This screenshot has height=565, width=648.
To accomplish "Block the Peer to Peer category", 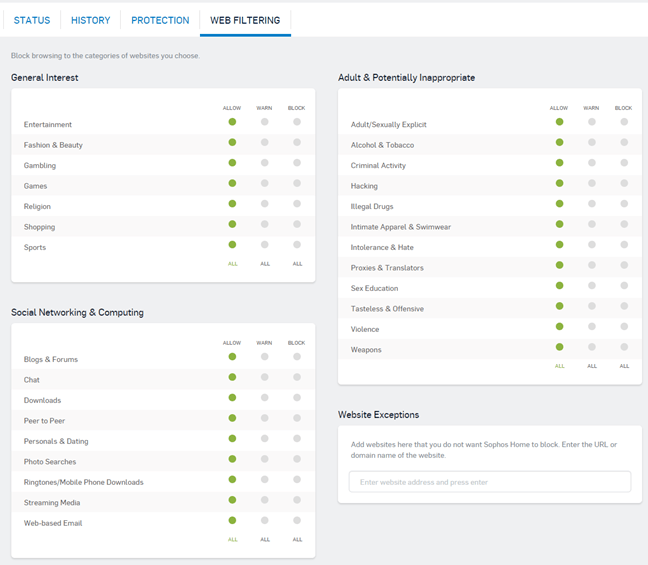I will (x=297, y=418).
